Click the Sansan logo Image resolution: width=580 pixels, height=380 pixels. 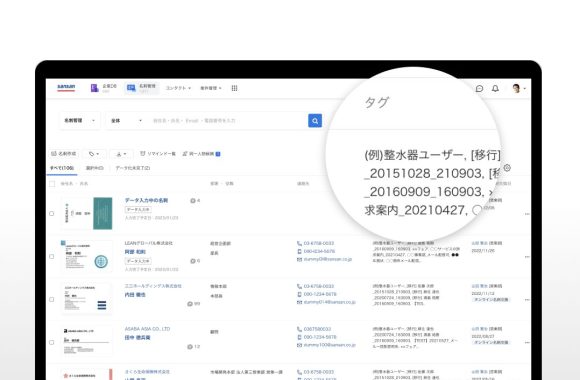click(66, 87)
